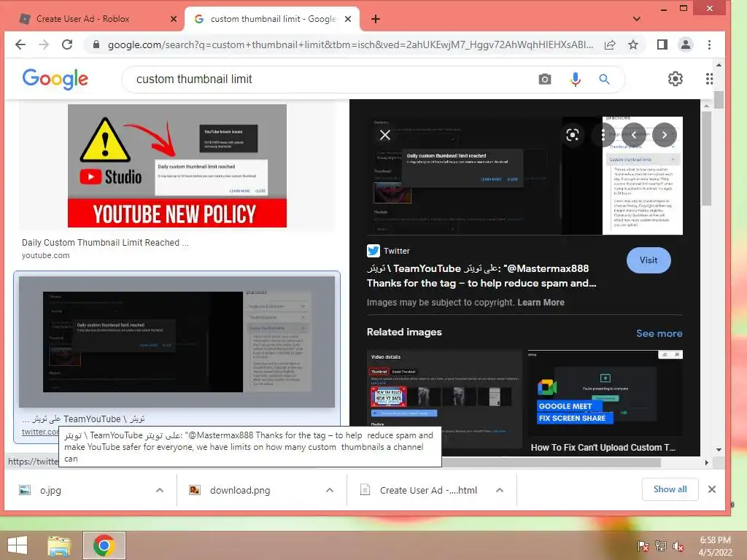Submit search with the magnifier icon
This screenshot has height=560, width=747.
point(604,79)
